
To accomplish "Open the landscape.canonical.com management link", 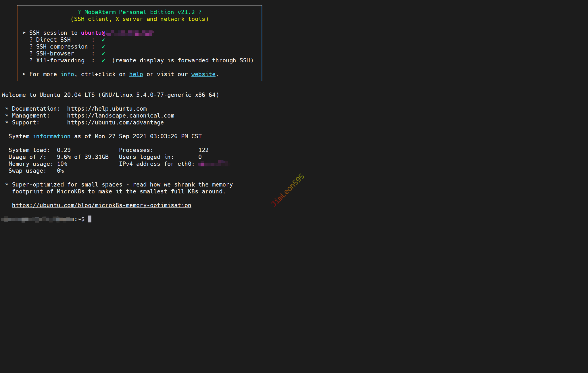I will click(x=120, y=116).
